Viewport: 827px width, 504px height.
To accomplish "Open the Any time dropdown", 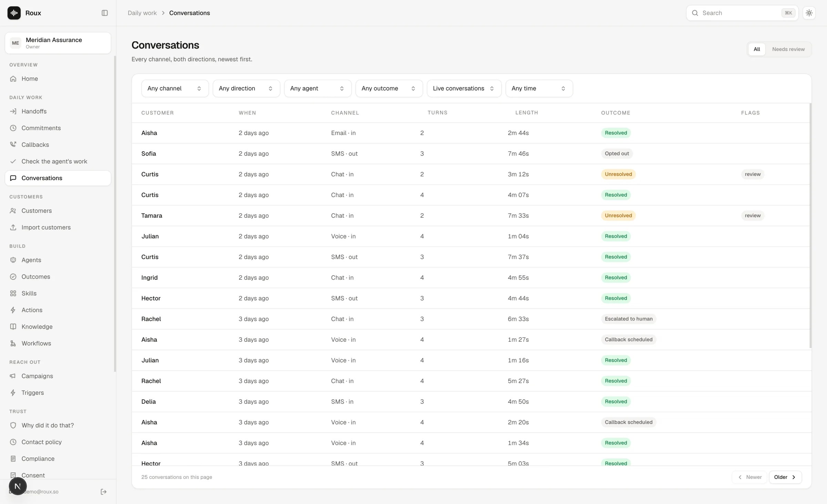I will (x=539, y=89).
